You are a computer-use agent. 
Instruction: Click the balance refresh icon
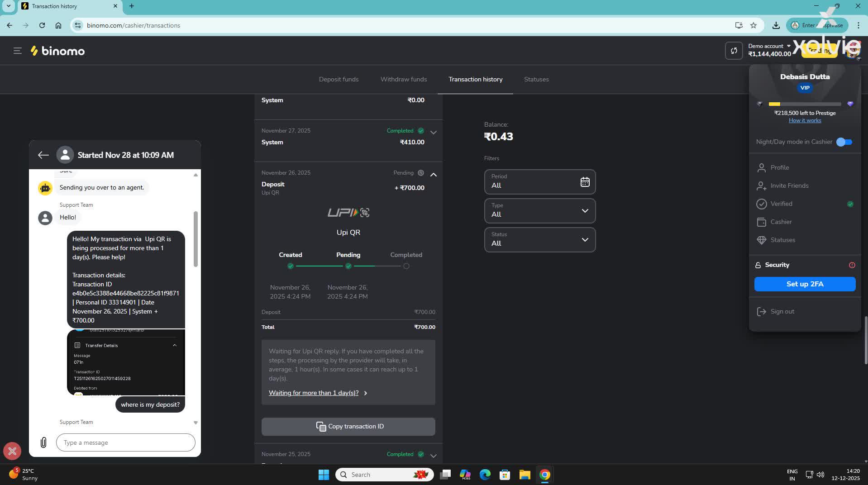pyautogui.click(x=733, y=50)
